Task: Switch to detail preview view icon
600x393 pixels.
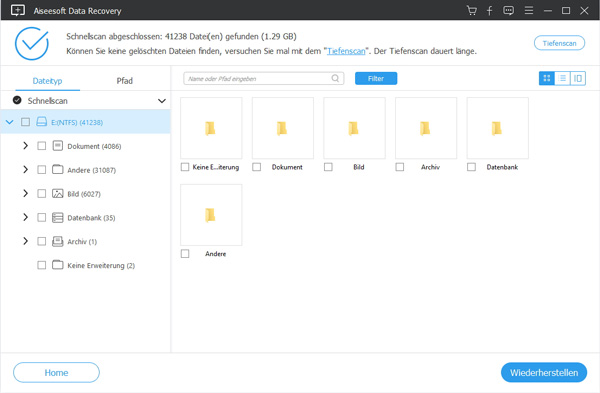Action: pos(578,78)
